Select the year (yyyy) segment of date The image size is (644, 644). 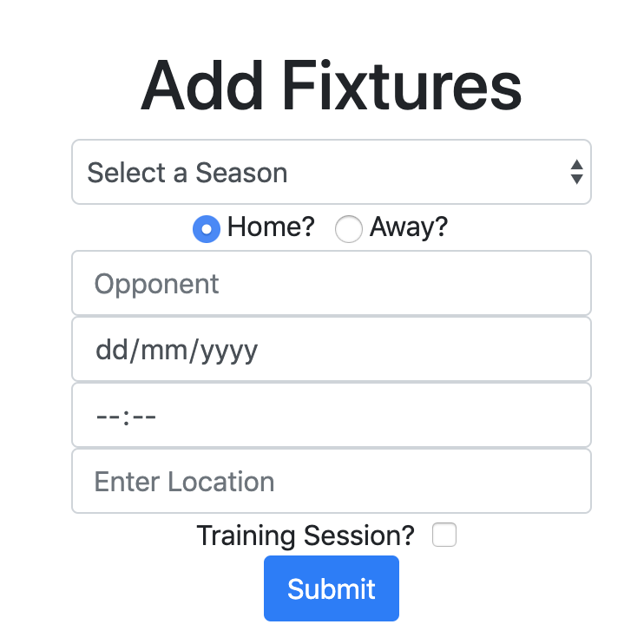pos(229,351)
